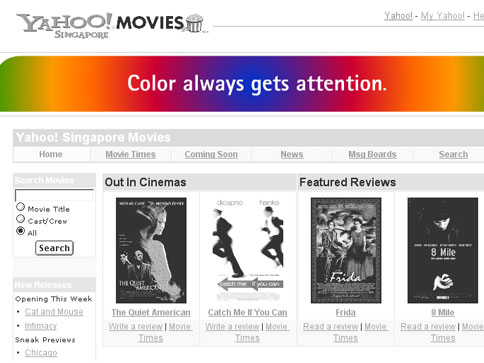Click the 'Out In Cinemas' heading
Viewport: 484px width, 363px height.
click(x=145, y=182)
